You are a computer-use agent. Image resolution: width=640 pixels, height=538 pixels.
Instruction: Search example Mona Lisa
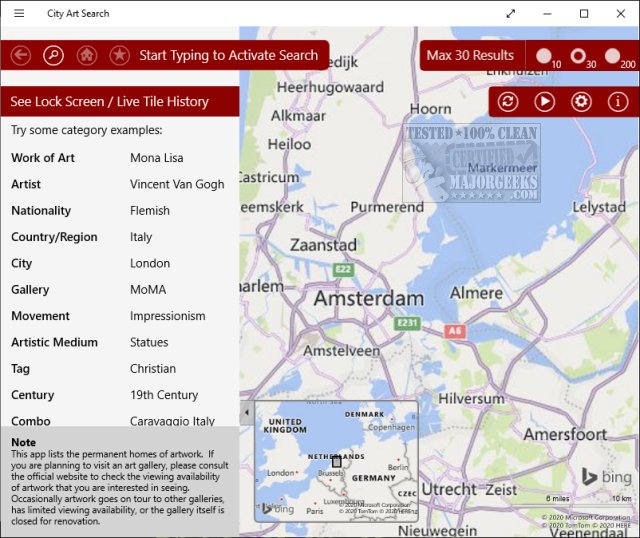point(157,158)
